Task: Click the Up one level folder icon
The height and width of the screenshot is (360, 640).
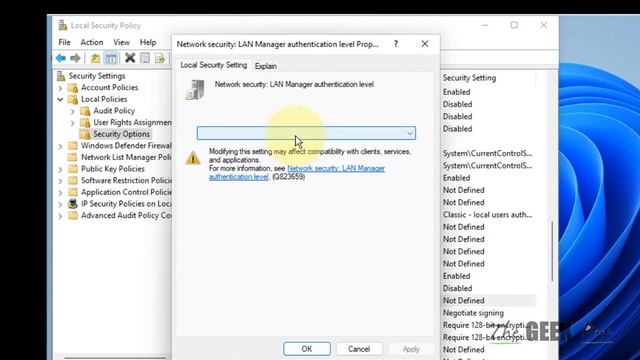Action: coord(95,58)
